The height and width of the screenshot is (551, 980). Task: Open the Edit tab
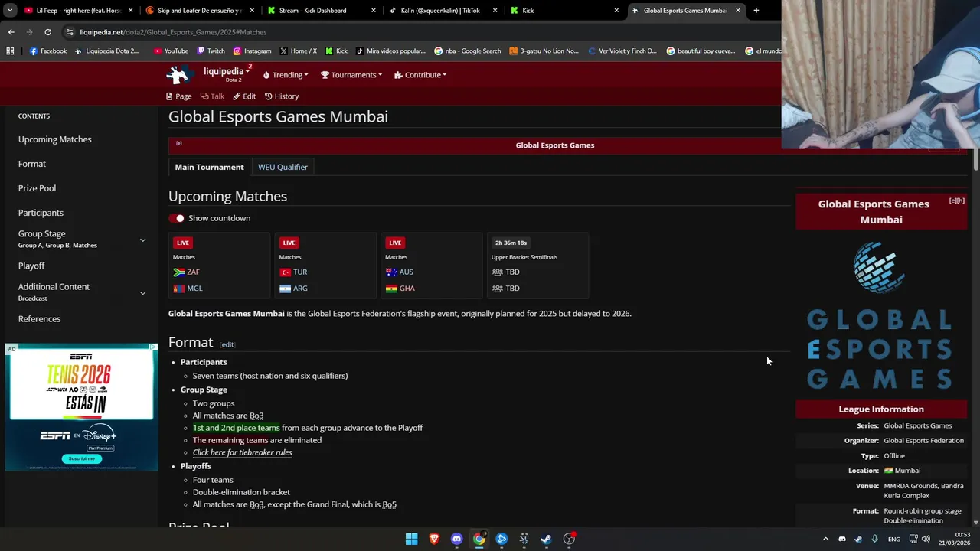[244, 96]
